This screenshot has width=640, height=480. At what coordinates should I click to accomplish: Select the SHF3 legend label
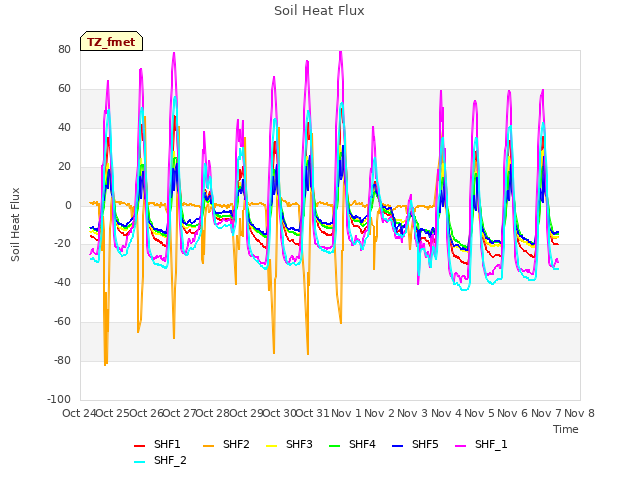pos(299,444)
